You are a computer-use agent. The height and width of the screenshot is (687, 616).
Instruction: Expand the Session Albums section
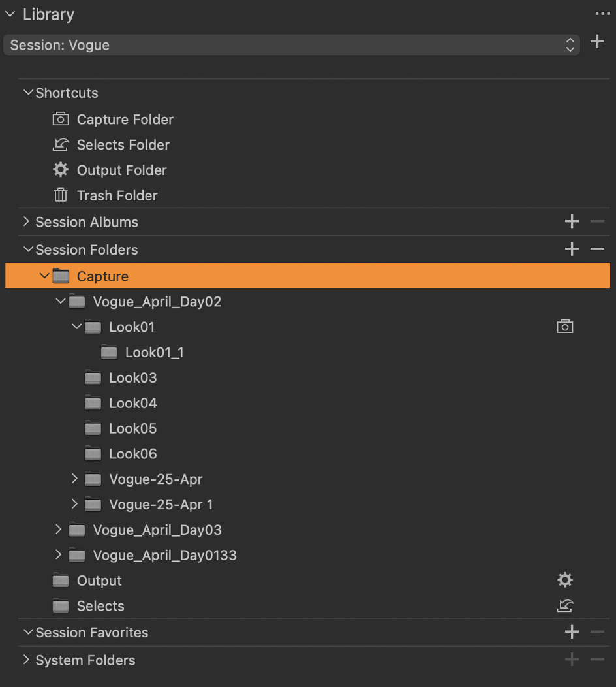click(26, 221)
